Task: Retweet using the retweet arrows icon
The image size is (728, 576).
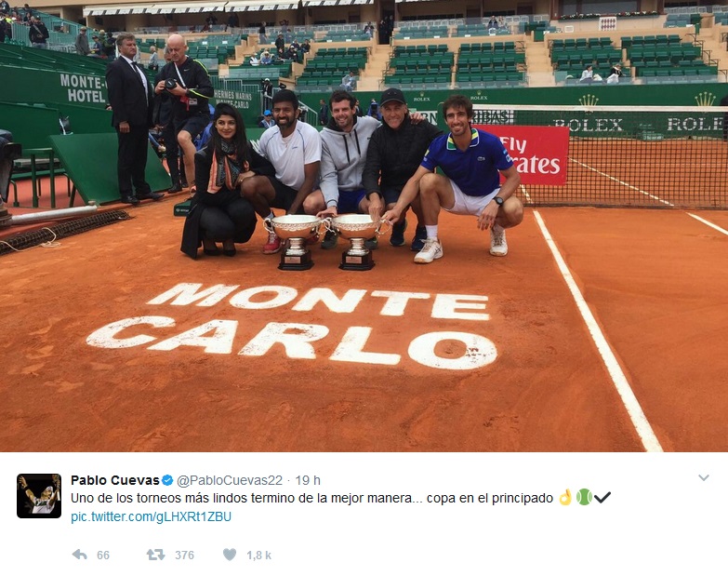Action: pyautogui.click(x=155, y=555)
